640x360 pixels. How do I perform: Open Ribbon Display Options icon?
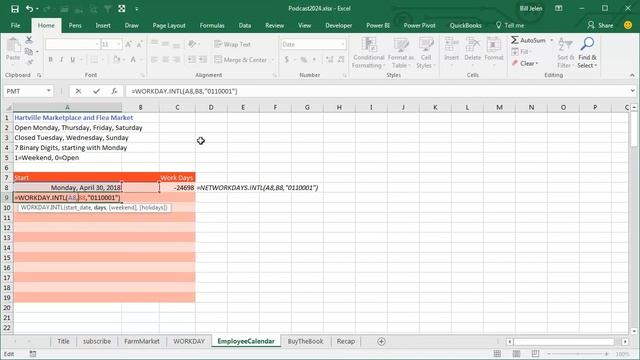pyautogui.click(x=559, y=9)
